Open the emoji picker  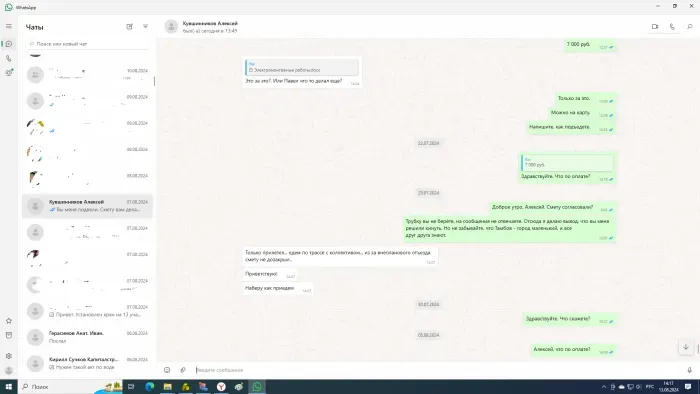tap(167, 370)
